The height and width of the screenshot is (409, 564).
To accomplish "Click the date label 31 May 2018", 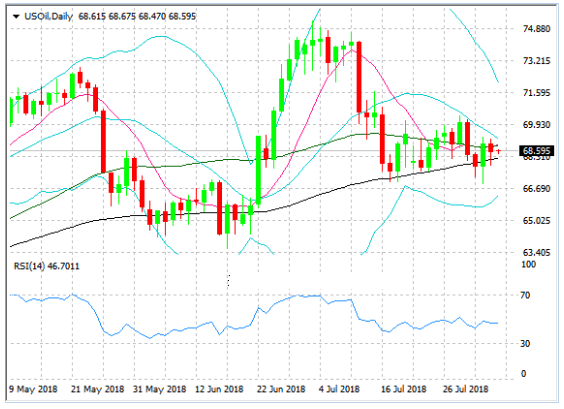I will coord(159,389).
